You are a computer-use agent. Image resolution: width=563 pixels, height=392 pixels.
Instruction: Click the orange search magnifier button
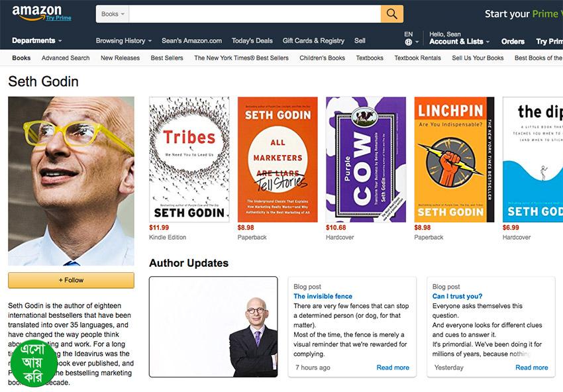[391, 14]
